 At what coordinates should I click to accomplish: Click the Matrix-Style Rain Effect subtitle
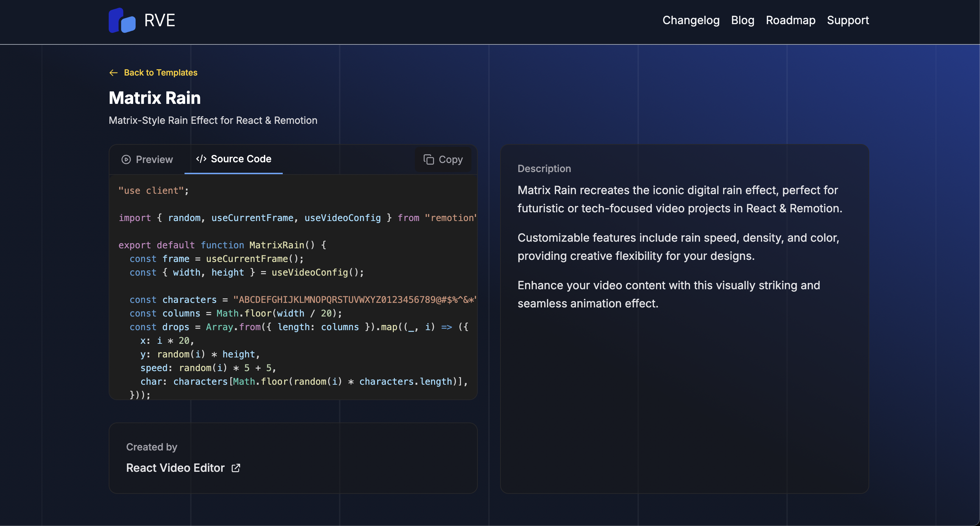tap(213, 120)
